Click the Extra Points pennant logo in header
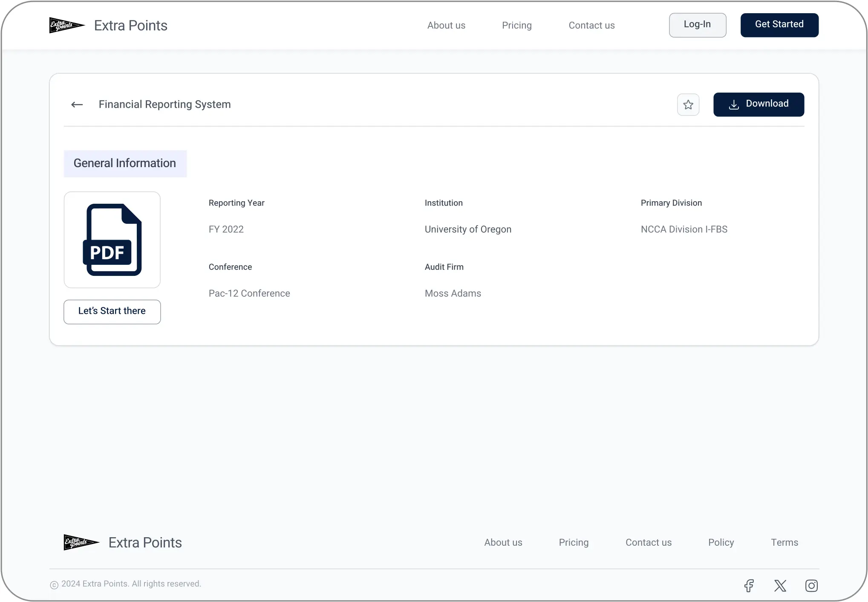The width and height of the screenshot is (868, 602). point(67,25)
